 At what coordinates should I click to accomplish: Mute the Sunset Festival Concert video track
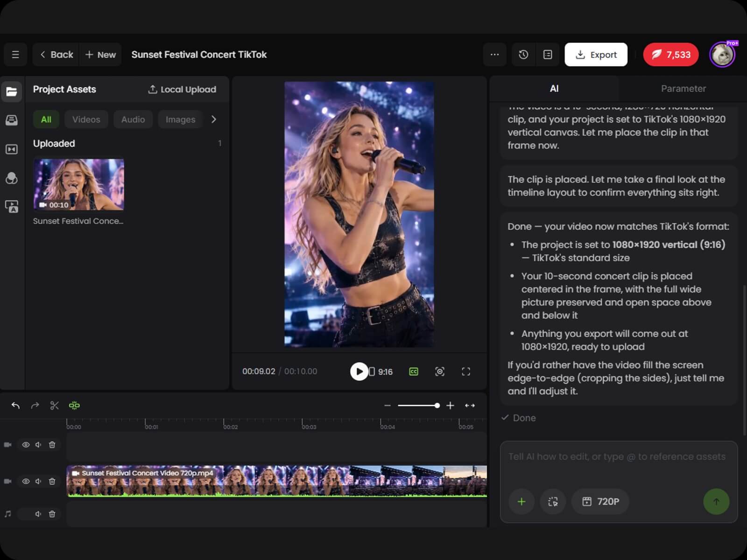38,481
